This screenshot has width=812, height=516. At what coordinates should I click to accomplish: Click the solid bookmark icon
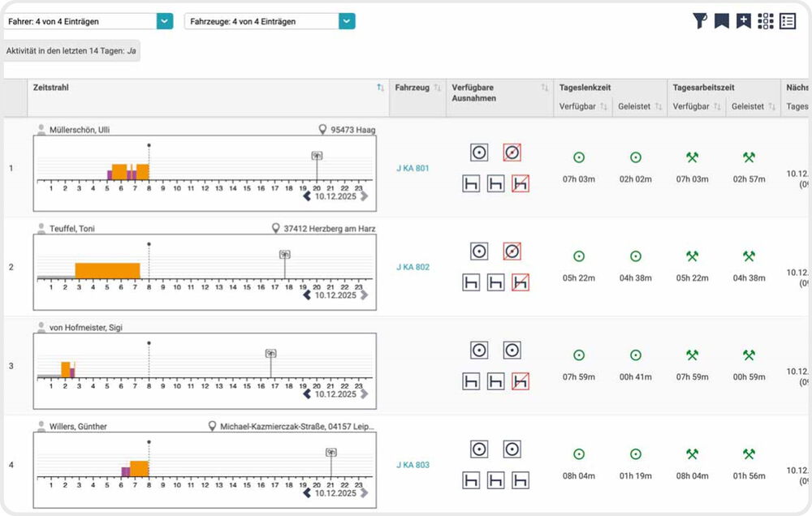721,22
